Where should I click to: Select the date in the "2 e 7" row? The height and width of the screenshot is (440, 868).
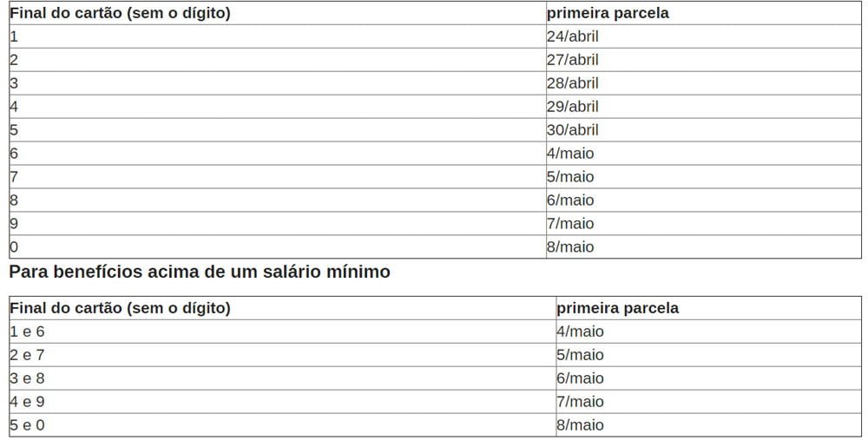tap(581, 355)
